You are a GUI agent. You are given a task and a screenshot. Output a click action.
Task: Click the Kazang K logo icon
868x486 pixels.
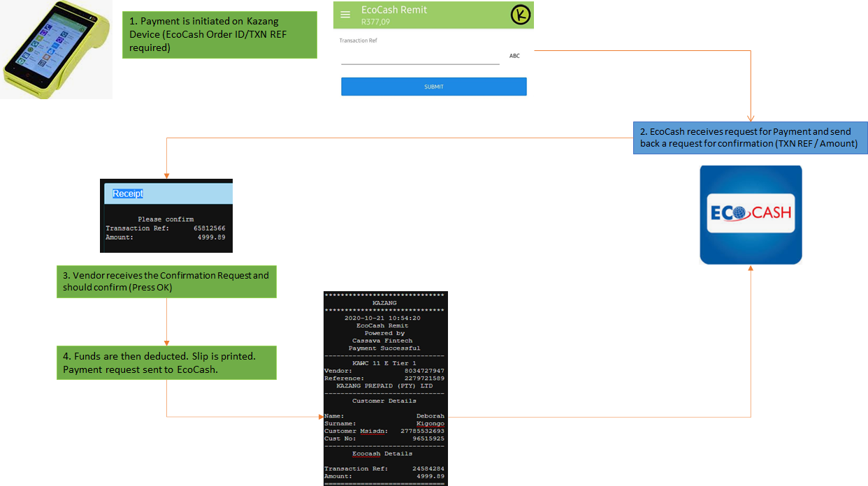pos(521,15)
